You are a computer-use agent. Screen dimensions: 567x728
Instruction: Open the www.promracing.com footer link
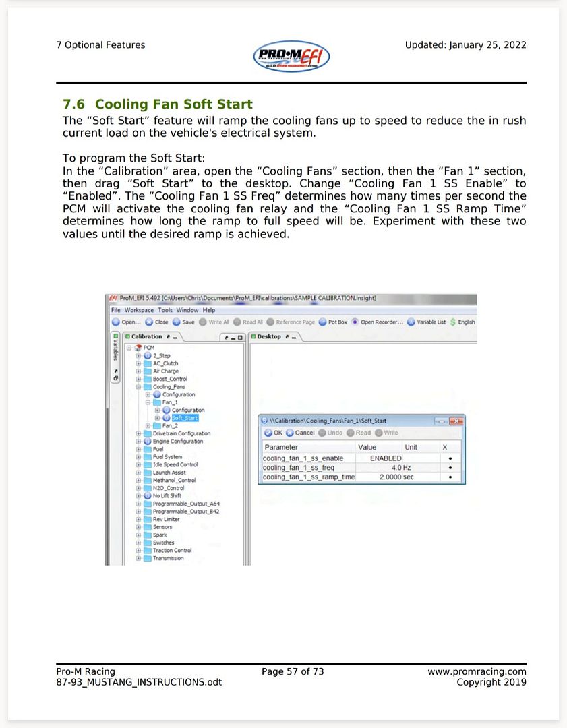tap(477, 671)
